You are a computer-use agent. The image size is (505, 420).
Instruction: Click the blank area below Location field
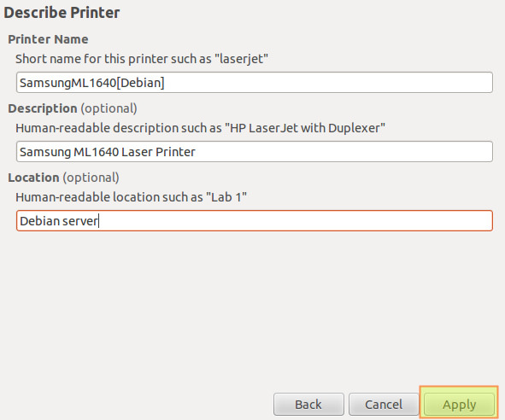tap(253, 309)
